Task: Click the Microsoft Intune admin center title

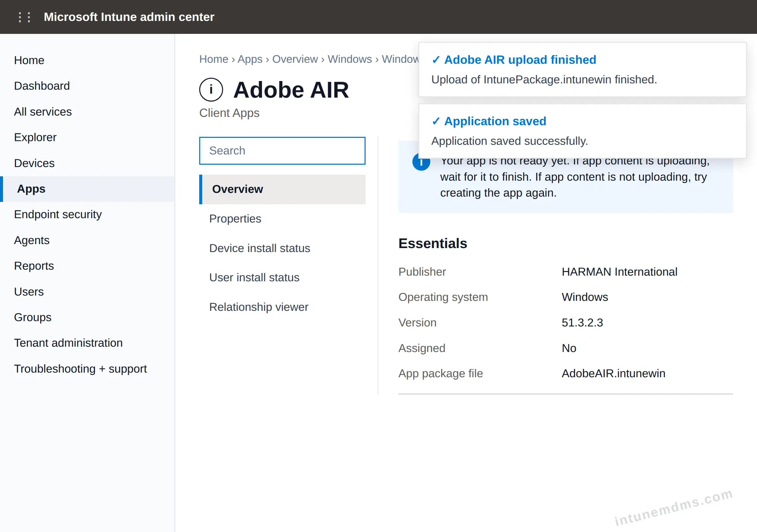Action: click(x=129, y=17)
